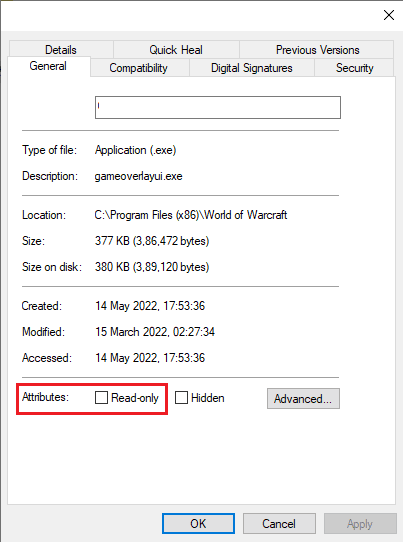Select the location path C:\Program Files (x86)\World of Warcraft
Screen dimensions: 403x542
pyautogui.click(x=191, y=215)
